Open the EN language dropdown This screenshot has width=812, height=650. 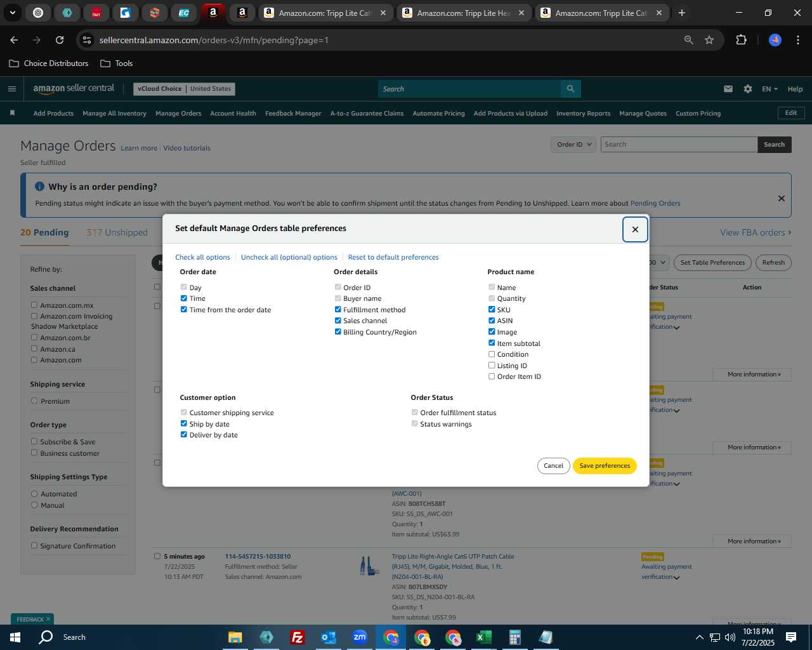tap(769, 89)
